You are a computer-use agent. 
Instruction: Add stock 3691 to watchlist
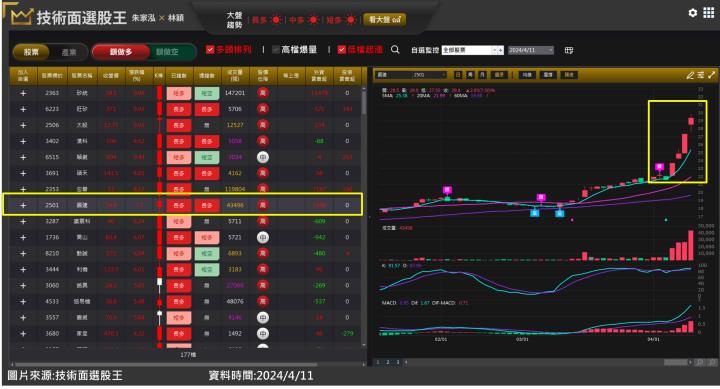point(23,173)
